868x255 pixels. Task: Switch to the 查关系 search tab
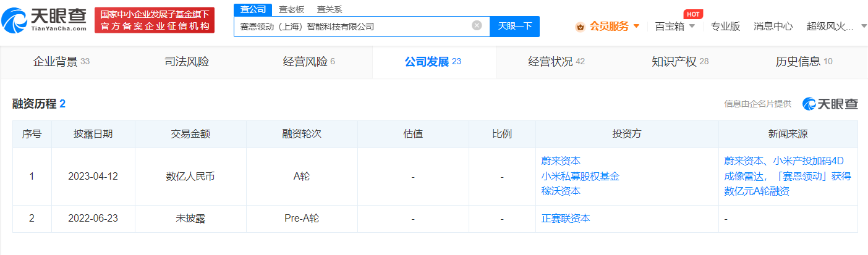[x=329, y=9]
